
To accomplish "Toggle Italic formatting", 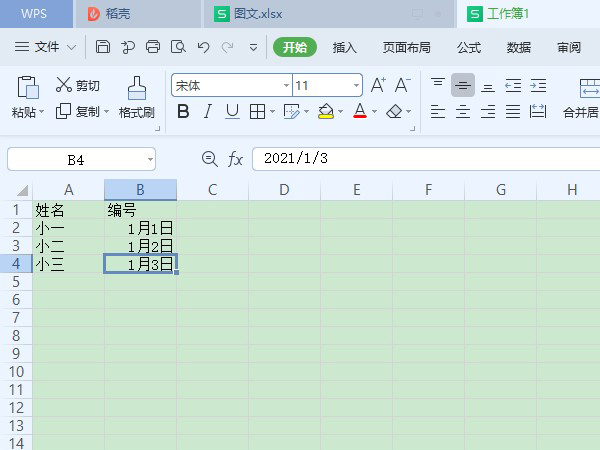I will point(208,112).
